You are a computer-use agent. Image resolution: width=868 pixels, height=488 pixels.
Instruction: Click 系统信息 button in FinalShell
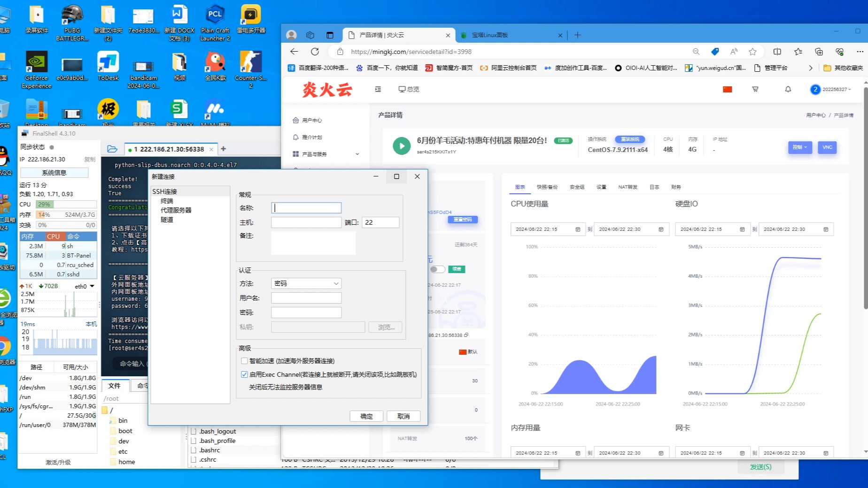click(x=54, y=173)
